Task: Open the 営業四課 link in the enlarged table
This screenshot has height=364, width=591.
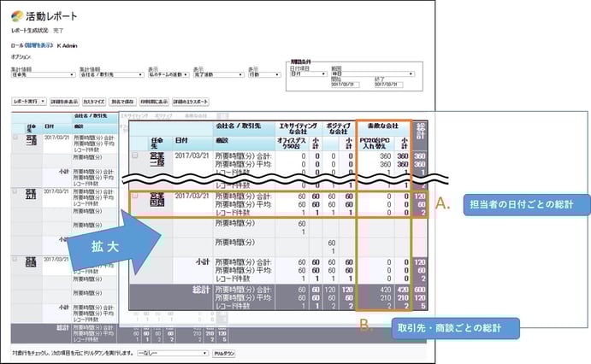Action: (x=157, y=199)
